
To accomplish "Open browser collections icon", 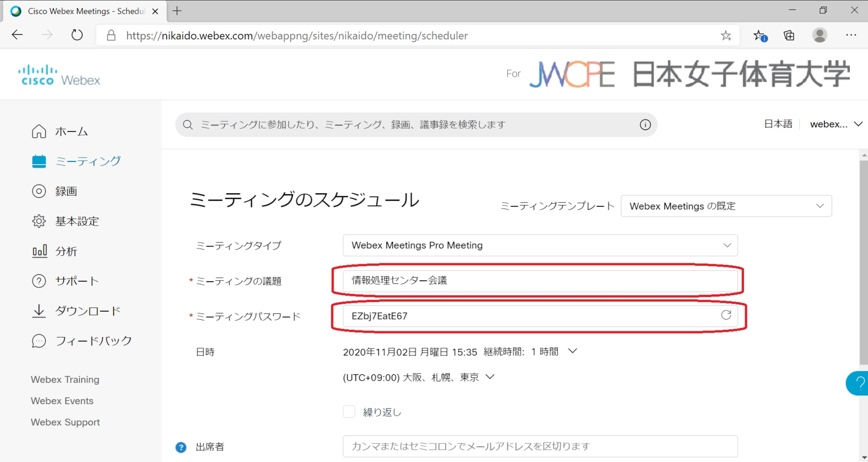I will pyautogui.click(x=789, y=36).
